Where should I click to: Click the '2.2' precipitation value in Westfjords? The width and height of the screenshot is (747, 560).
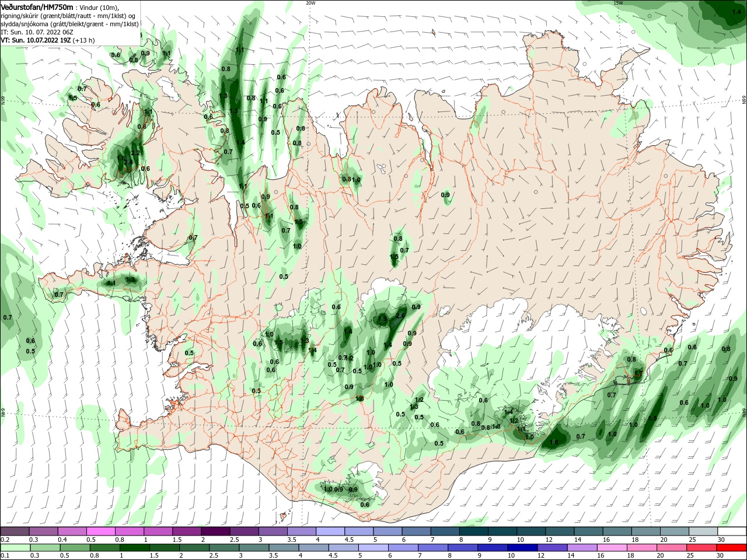pos(135,153)
